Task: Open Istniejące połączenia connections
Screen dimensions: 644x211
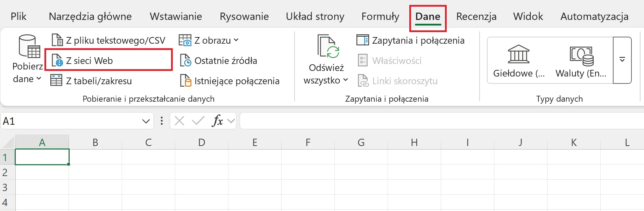Action: 230,81
